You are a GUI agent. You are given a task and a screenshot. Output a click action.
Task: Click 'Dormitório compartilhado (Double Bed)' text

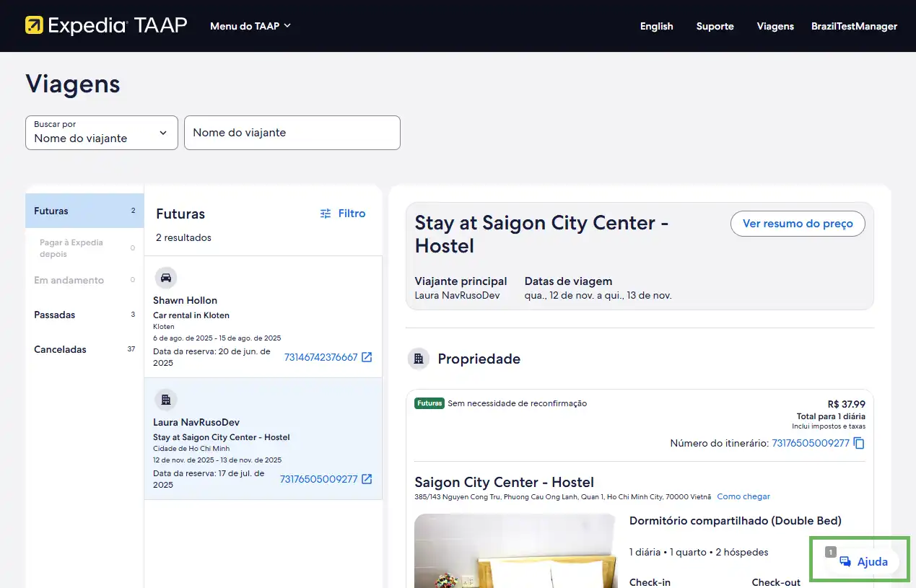click(x=735, y=520)
